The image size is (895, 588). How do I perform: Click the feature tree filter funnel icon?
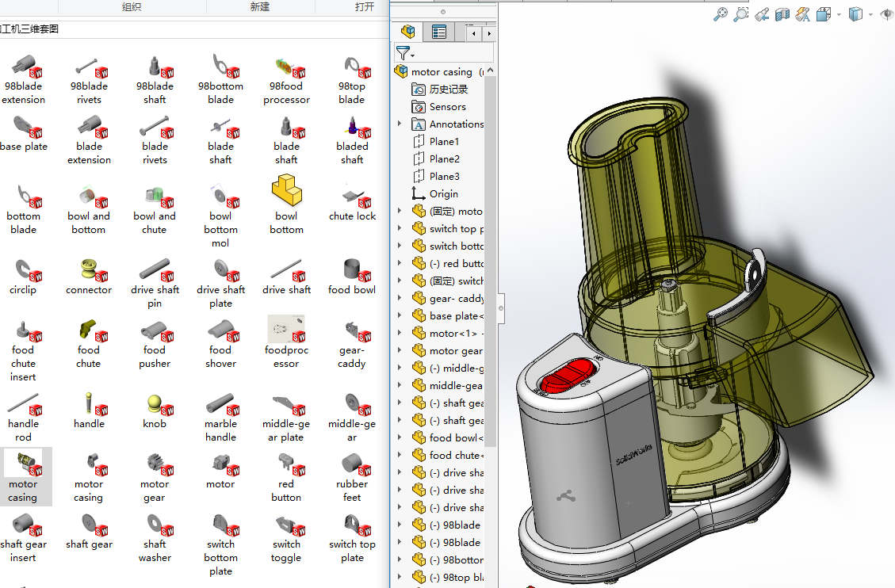[404, 53]
